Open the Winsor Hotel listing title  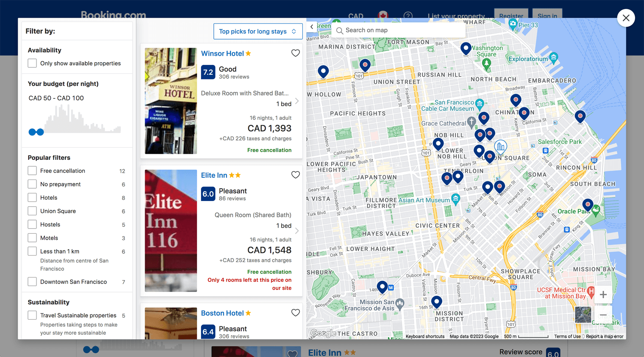[x=222, y=53]
